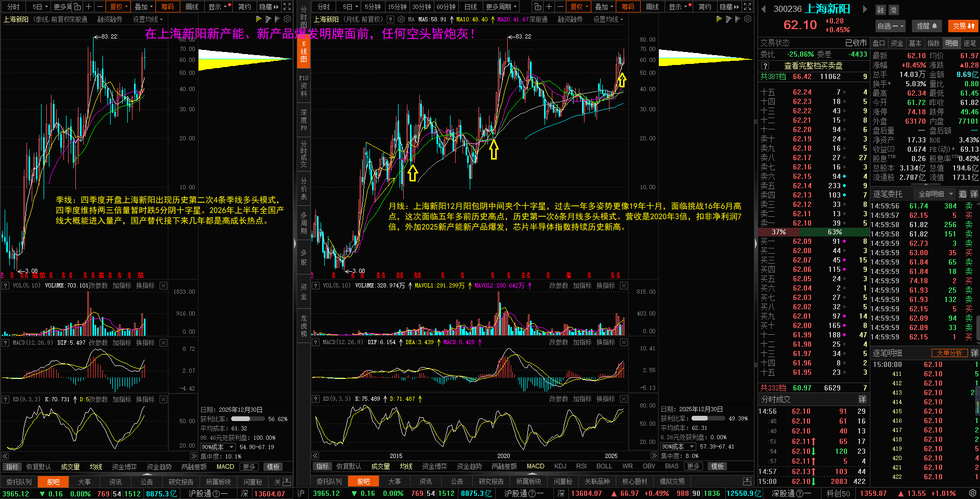Toggle 筹码 chip distribution on left chart

pos(167,7)
